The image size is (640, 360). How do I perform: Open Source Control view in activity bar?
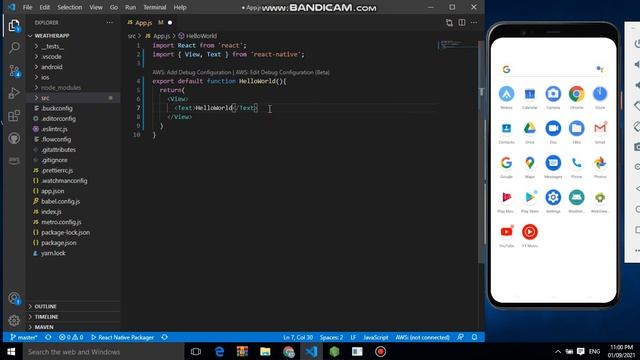tap(14, 71)
